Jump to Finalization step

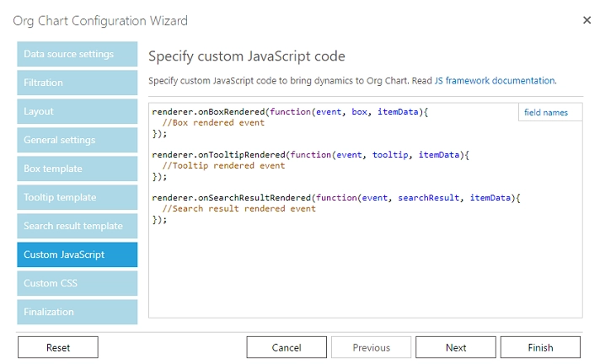click(x=77, y=312)
